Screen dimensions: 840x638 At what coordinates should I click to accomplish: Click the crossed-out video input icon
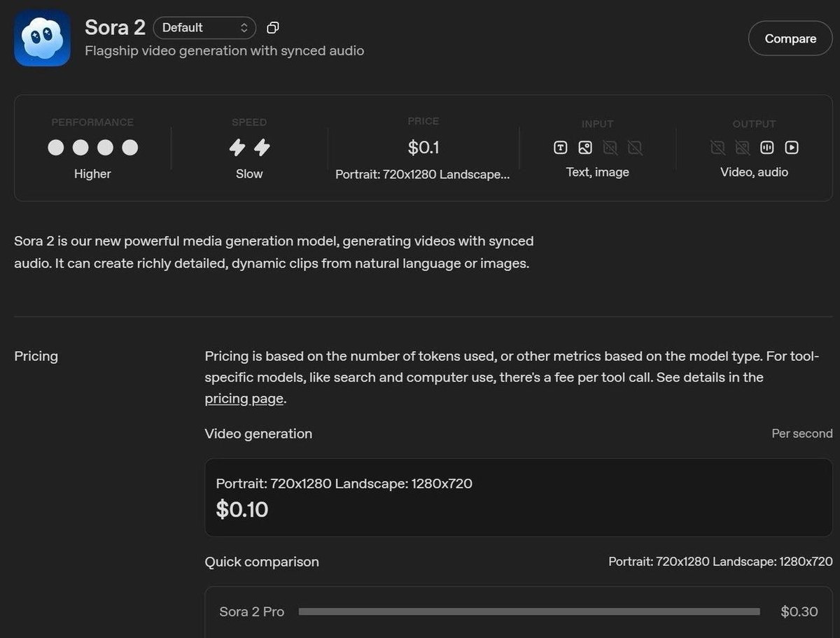(x=635, y=148)
